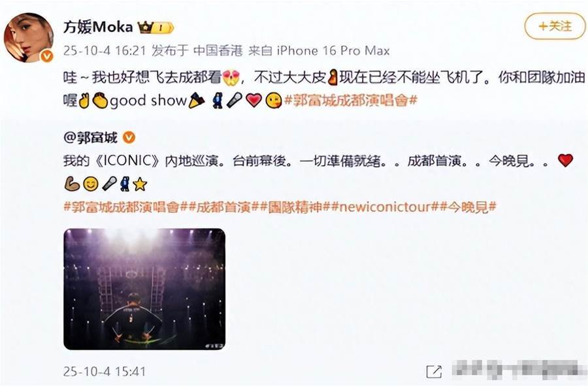Open hashtag #郭富城成都演唱會# in the repost text
The height and width of the screenshot is (386, 588).
(351, 101)
